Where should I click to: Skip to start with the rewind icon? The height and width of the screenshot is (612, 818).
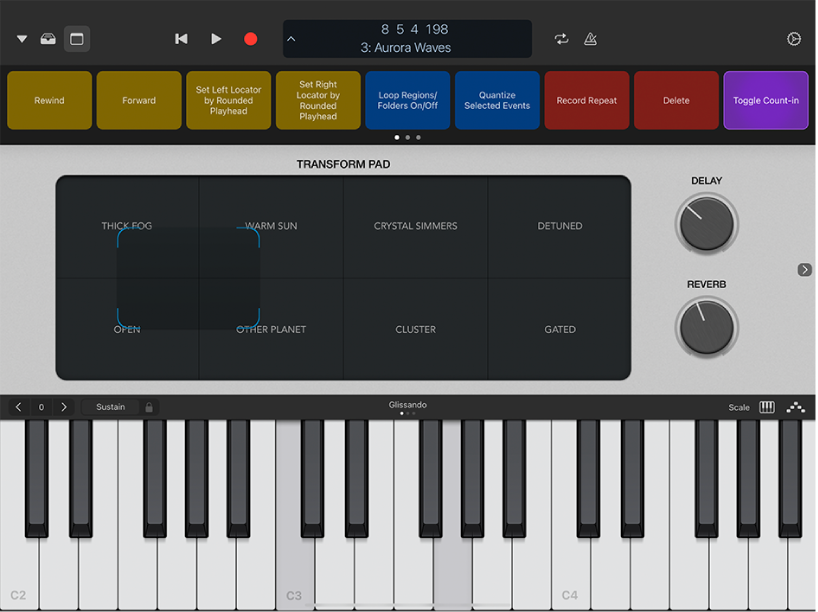click(181, 38)
